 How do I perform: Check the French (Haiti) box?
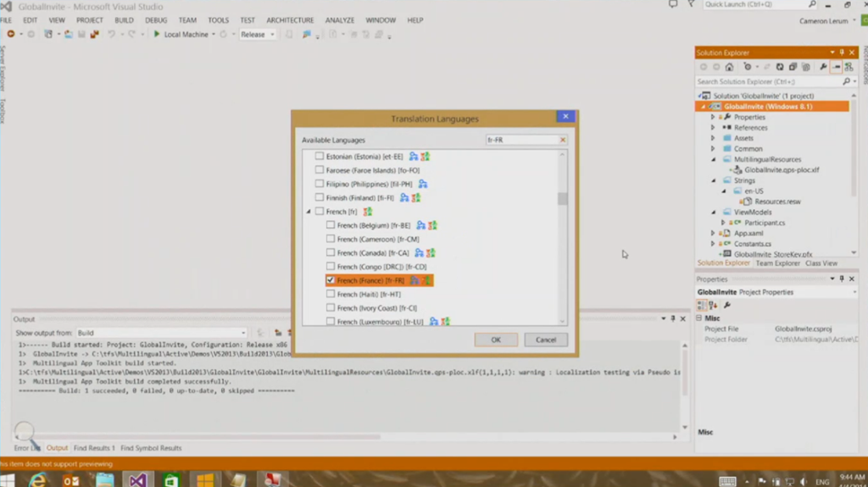coord(331,294)
